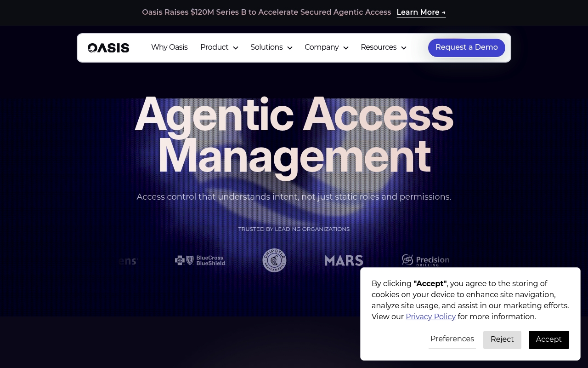588x368 pixels.
Task: Open the Why Oasis page
Action: (x=170, y=47)
